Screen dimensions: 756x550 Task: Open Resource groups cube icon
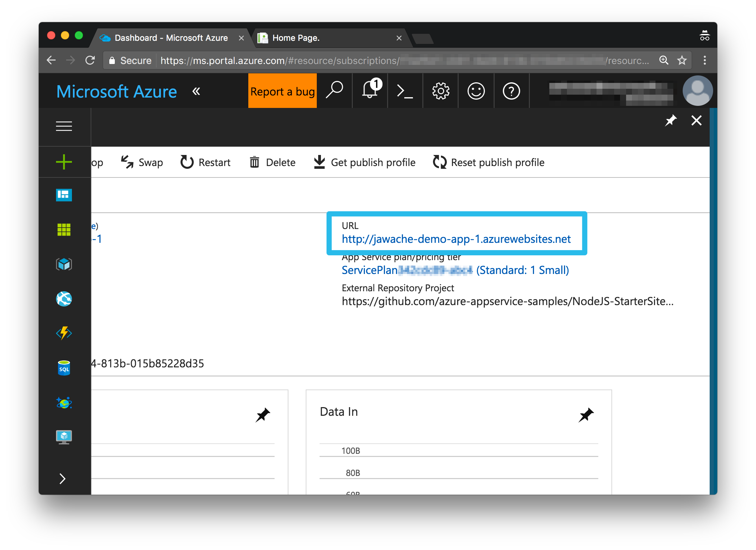point(64,264)
